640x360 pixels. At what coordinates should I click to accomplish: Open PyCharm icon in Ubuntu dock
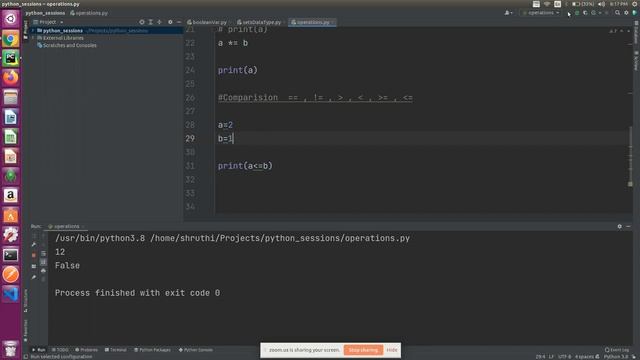11,58
